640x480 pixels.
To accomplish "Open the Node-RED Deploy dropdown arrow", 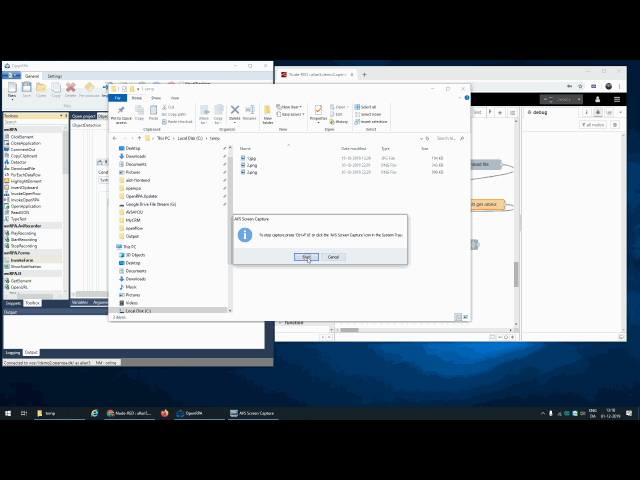I will [x=579, y=99].
